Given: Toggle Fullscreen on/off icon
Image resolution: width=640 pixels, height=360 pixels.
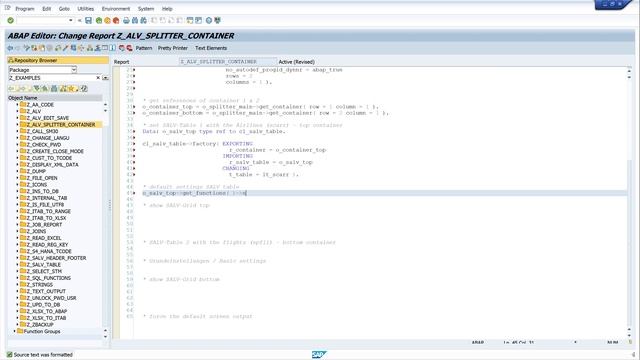Looking at the screenshot, I should coord(105,48).
